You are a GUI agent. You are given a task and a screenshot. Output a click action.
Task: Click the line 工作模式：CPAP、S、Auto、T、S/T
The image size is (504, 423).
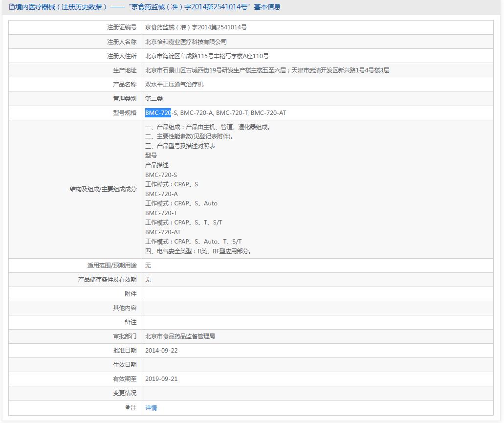pos(193,242)
